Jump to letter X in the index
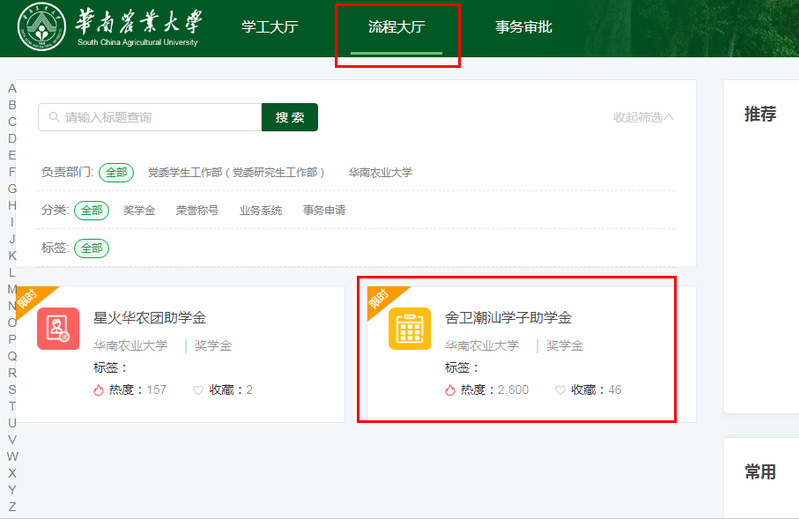The height and width of the screenshot is (519, 799). coord(12,473)
